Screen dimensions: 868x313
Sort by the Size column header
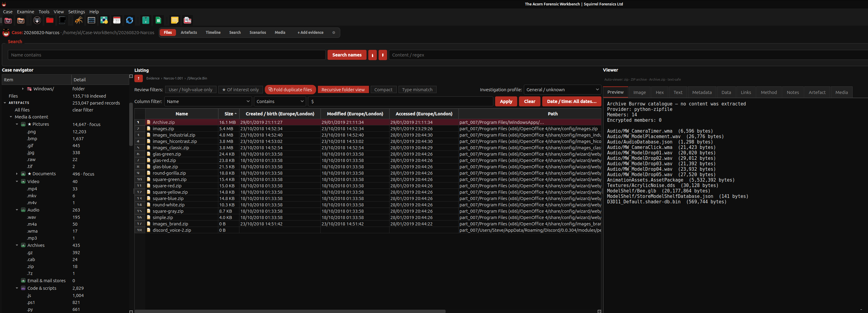click(x=229, y=114)
